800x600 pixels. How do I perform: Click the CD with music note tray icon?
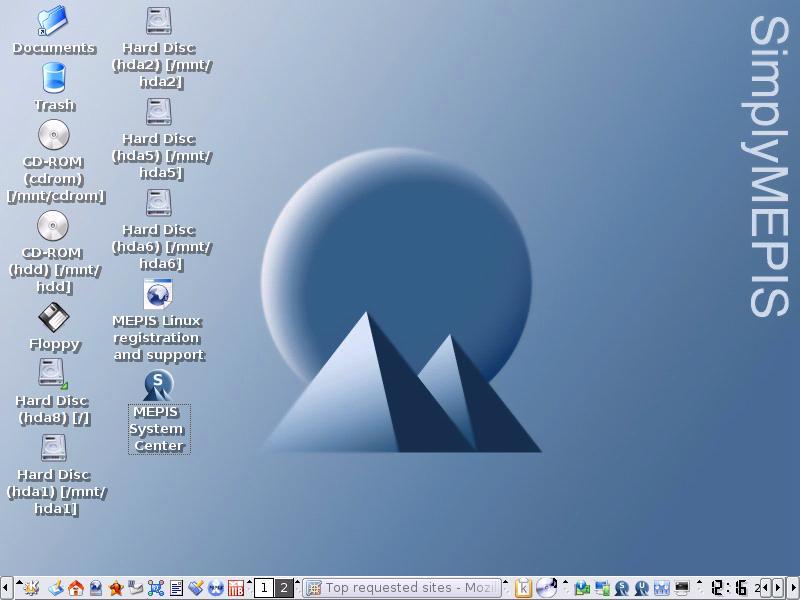coord(546,588)
